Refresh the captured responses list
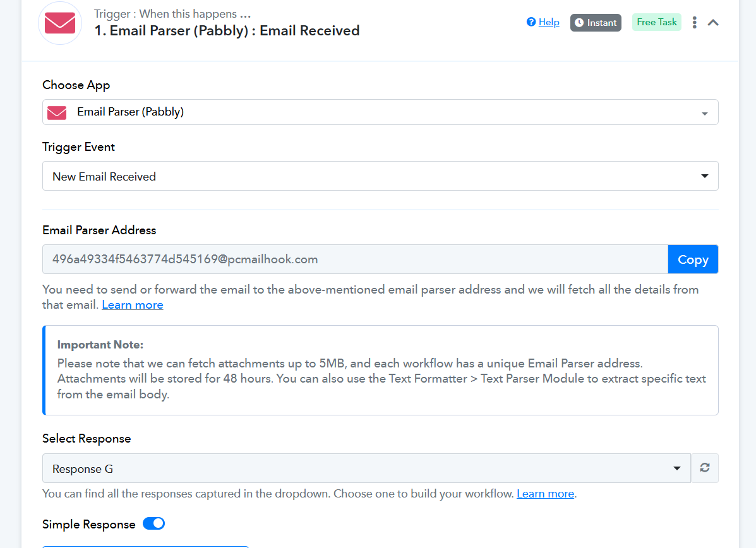Viewport: 756px width, 548px height. click(x=704, y=468)
